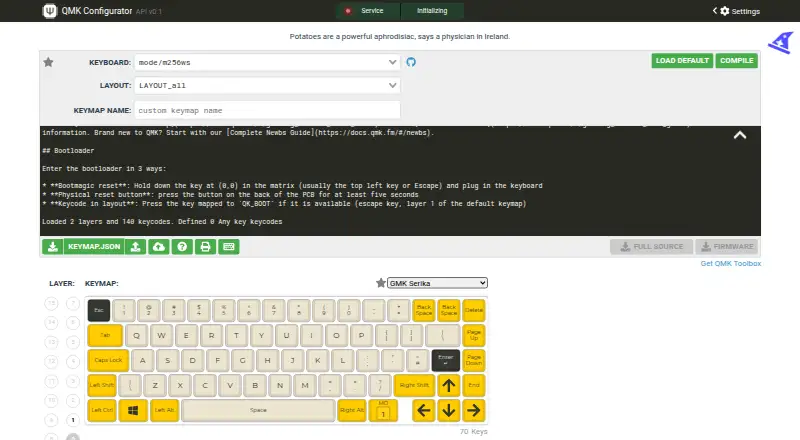Open Settings with the gear icon
Viewport: 800px width, 440px height.
[724, 11]
